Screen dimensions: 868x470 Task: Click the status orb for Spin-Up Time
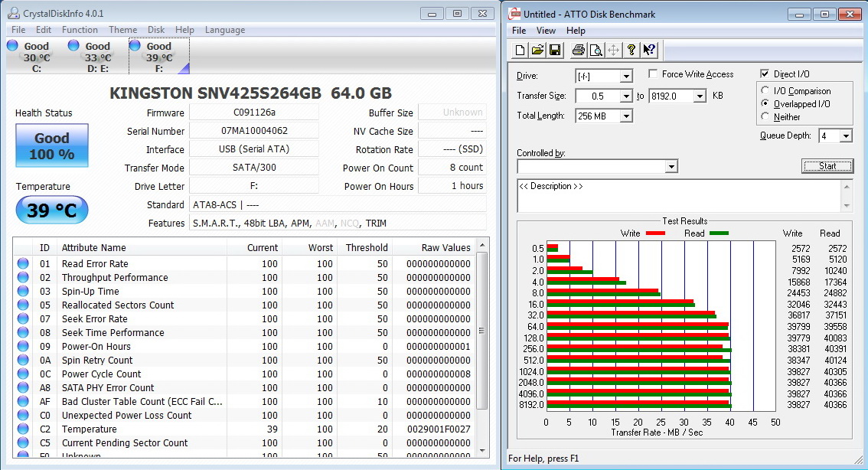pos(23,291)
